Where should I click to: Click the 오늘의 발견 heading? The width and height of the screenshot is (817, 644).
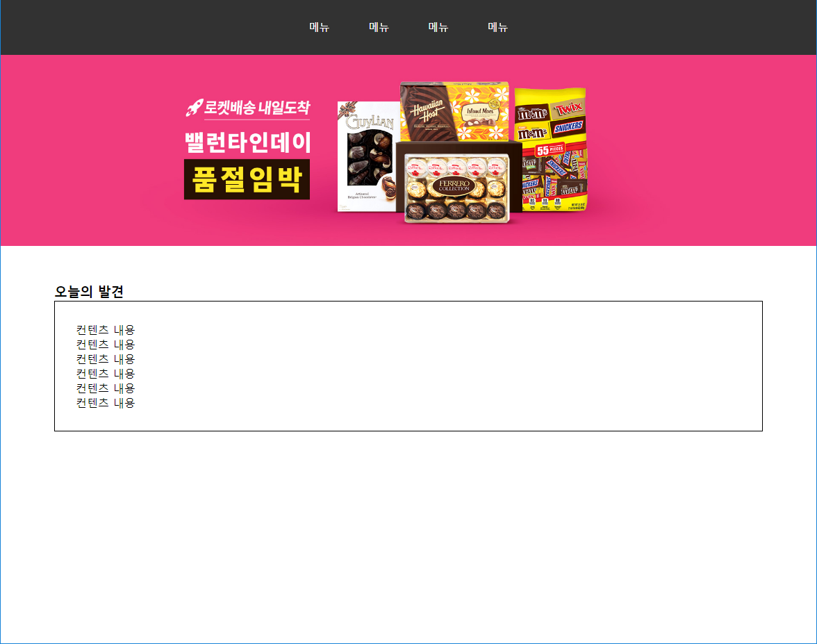pos(89,291)
